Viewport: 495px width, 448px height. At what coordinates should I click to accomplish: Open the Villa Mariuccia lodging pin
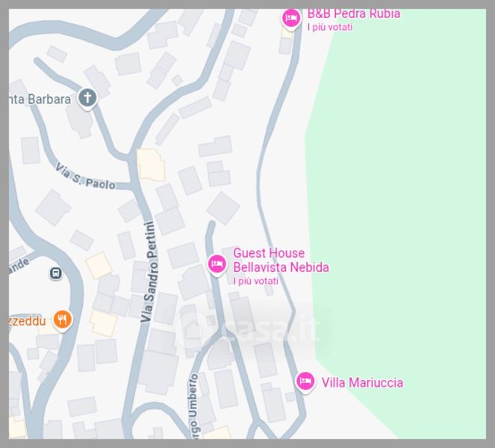point(305,382)
